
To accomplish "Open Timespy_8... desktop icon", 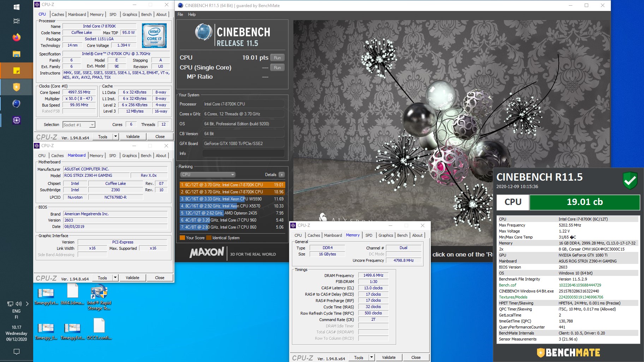I will 46,332.
